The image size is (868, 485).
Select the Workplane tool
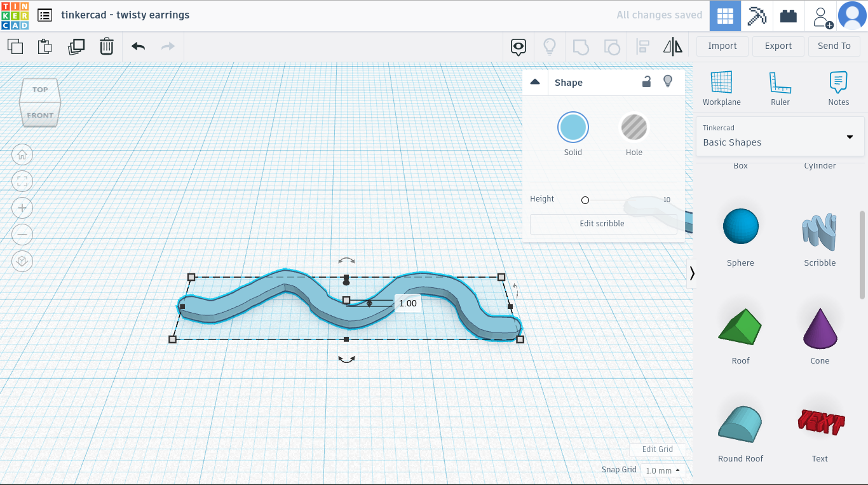click(x=721, y=88)
